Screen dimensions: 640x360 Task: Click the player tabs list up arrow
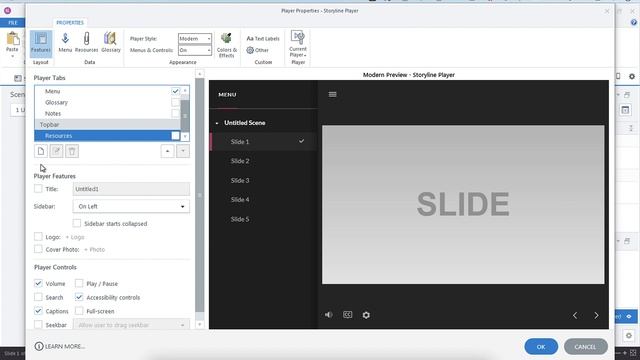(185, 91)
